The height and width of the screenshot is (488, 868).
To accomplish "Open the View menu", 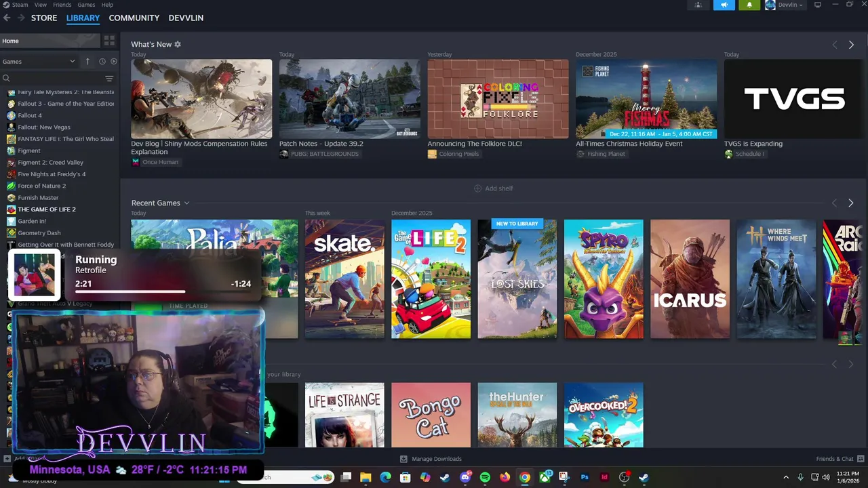I will pos(41,5).
